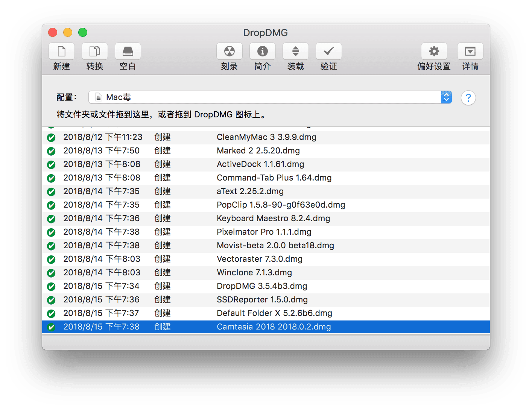
Task: Click timestamp 2018/8/15 下午7:38 in selected row
Action: pos(102,327)
